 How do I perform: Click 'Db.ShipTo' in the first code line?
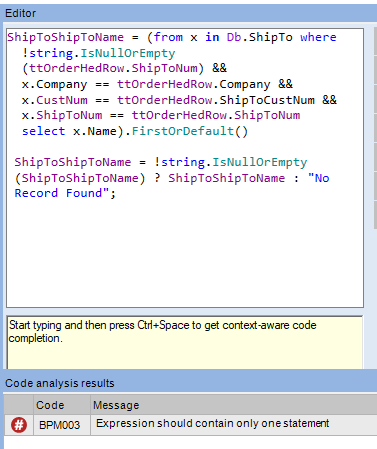pyautogui.click(x=260, y=37)
